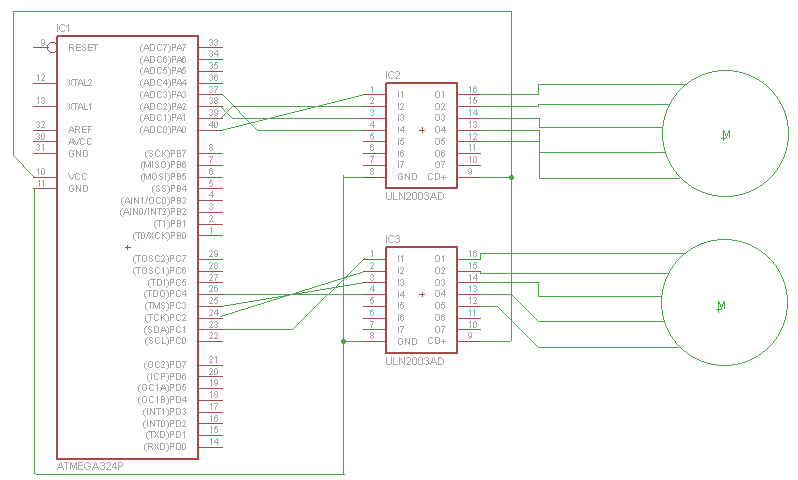Click the (OC2)PD7 pin label

pos(165,364)
